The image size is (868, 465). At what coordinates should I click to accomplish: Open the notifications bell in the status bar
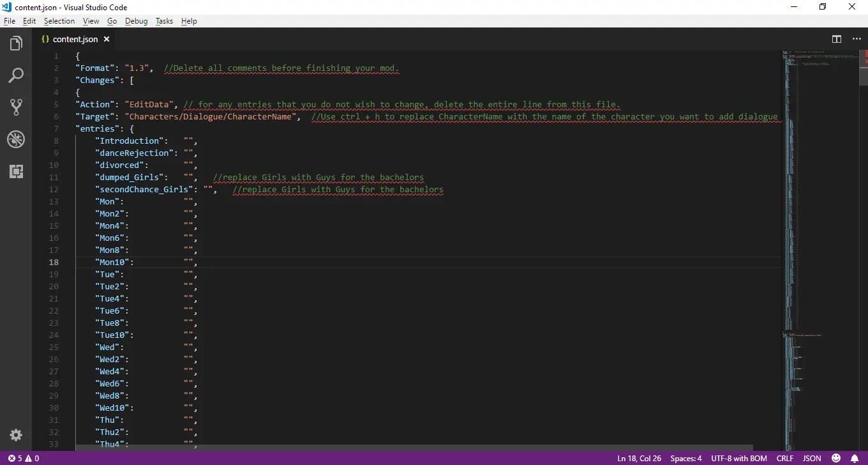pos(854,458)
